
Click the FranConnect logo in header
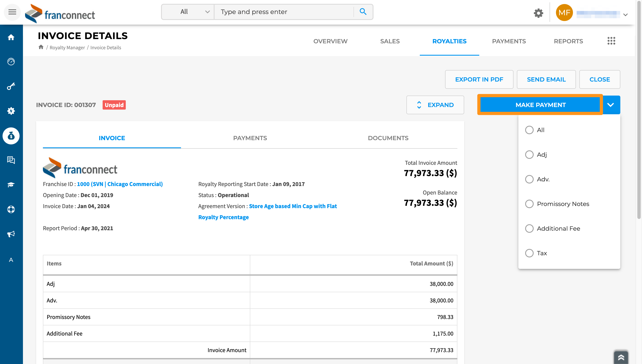pos(60,14)
